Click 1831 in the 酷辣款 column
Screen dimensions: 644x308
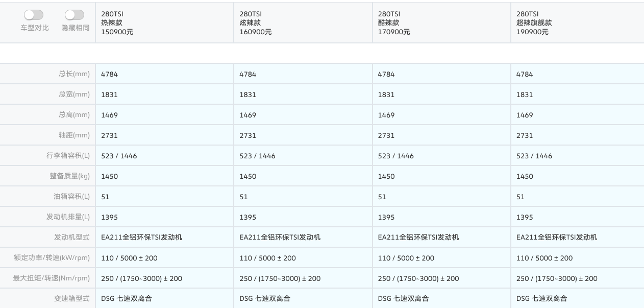386,94
